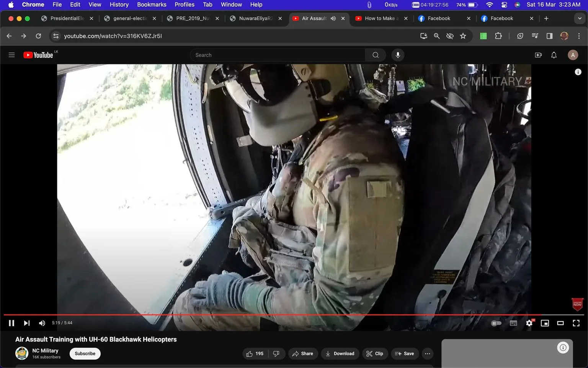Open YouTube notifications bell
Image resolution: width=588 pixels, height=368 pixels.
pyautogui.click(x=554, y=55)
